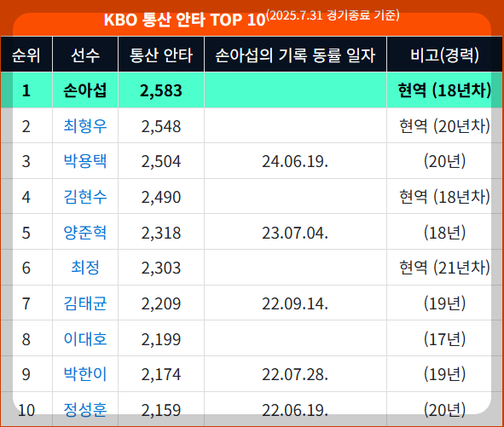
Task: Click the 비고(경력) column header
Action: click(x=445, y=55)
